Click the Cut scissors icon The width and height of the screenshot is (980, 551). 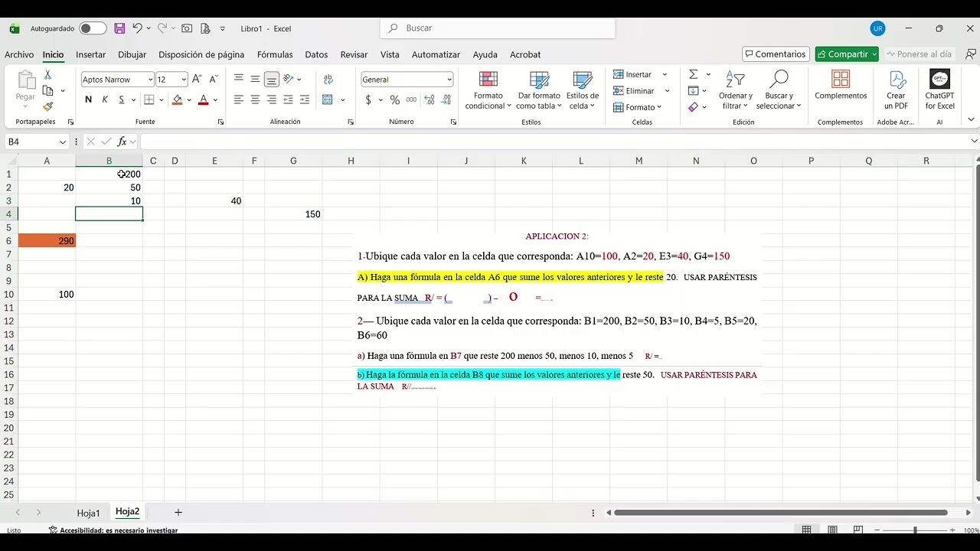[47, 75]
